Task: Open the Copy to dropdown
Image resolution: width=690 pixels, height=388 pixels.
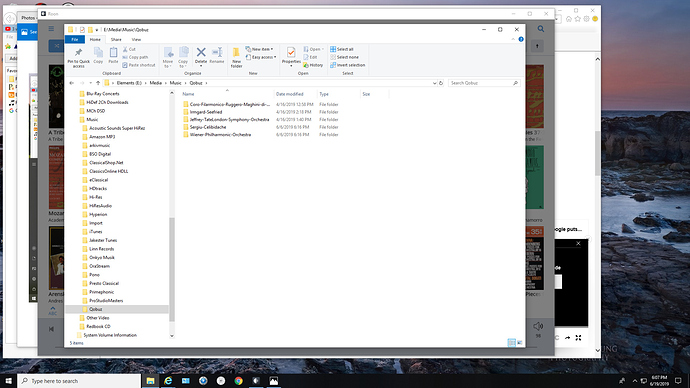Action: 183,57
